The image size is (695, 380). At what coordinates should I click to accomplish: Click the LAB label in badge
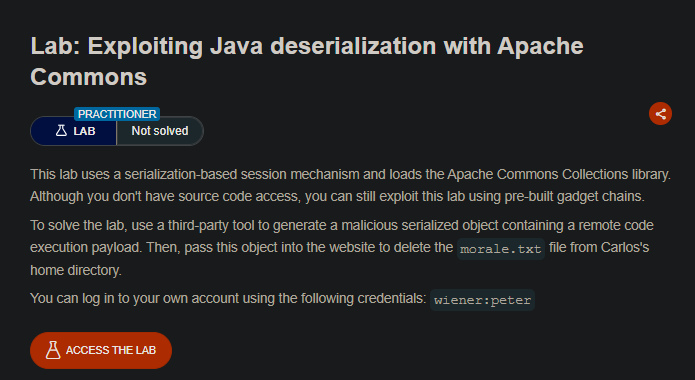coord(84,131)
